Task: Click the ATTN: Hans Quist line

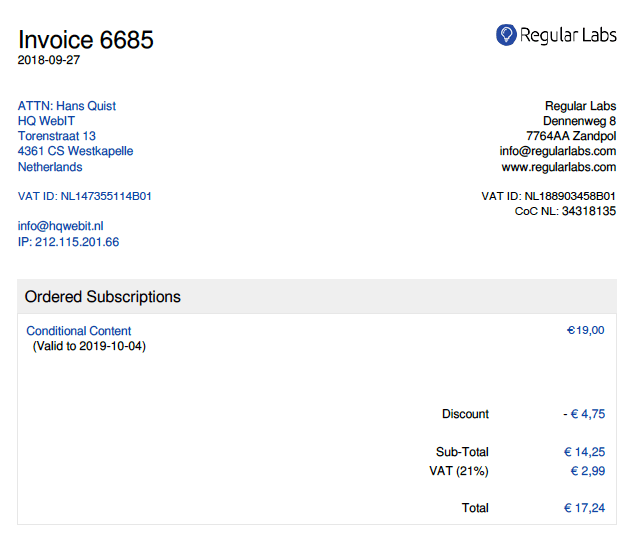Action: 67,106
